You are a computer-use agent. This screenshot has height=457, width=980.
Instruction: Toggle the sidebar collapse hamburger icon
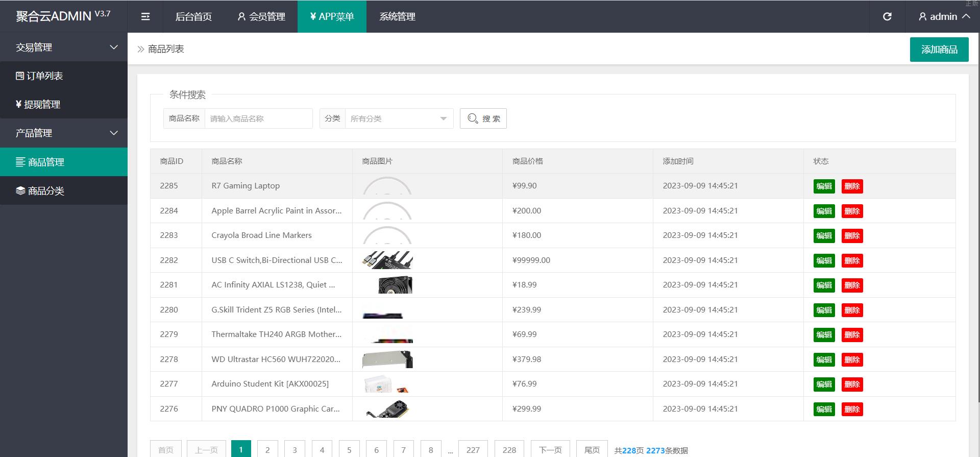pyautogui.click(x=145, y=17)
